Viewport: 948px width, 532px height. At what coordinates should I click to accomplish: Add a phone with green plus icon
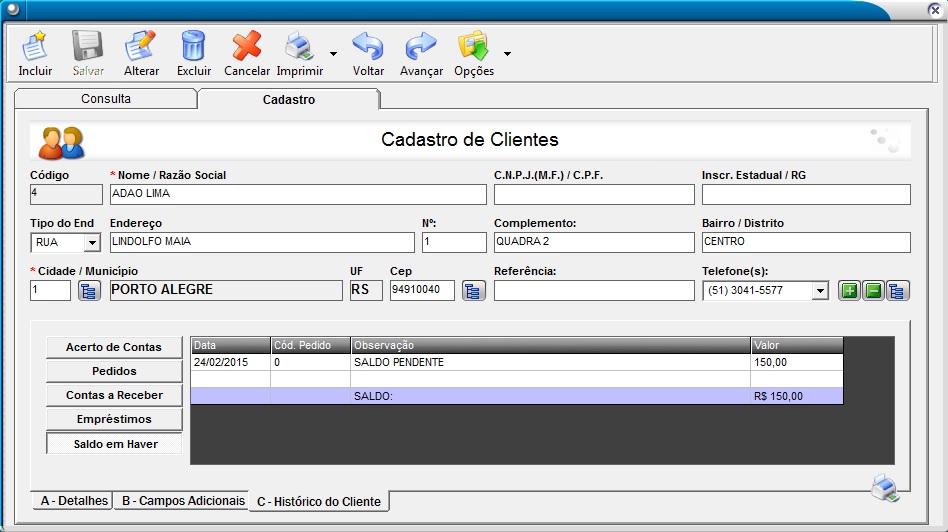pos(849,291)
